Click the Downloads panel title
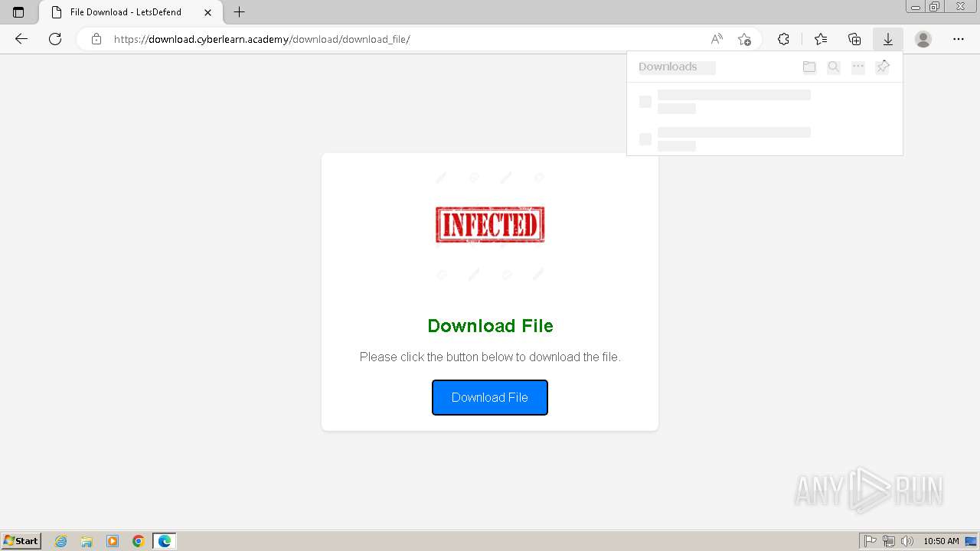Screen dimensions: 980x551 [x=668, y=67]
